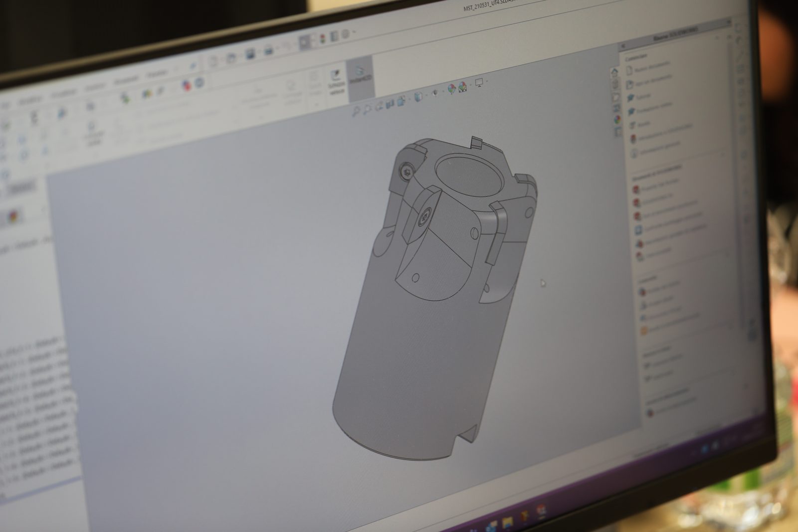Click the View Settings monitor icon
This screenshot has height=532, width=798.
(479, 82)
